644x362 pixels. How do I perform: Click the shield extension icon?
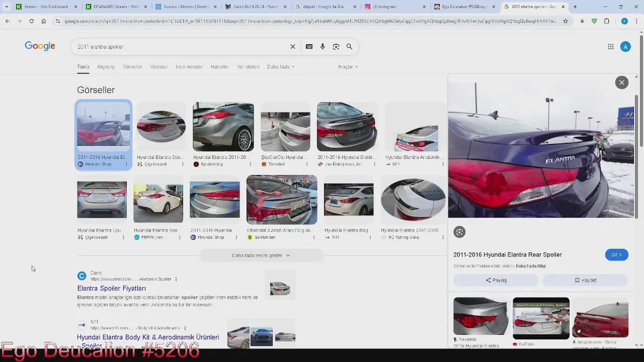point(594,21)
